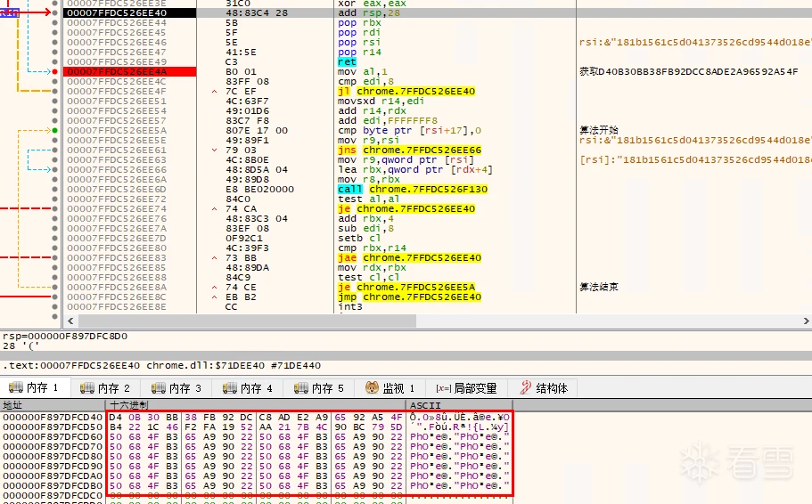This screenshot has height=504, width=812.
Task: Select the 'lea rbx,qword ptr [rdx+4]' instruction
Action: 415,170
